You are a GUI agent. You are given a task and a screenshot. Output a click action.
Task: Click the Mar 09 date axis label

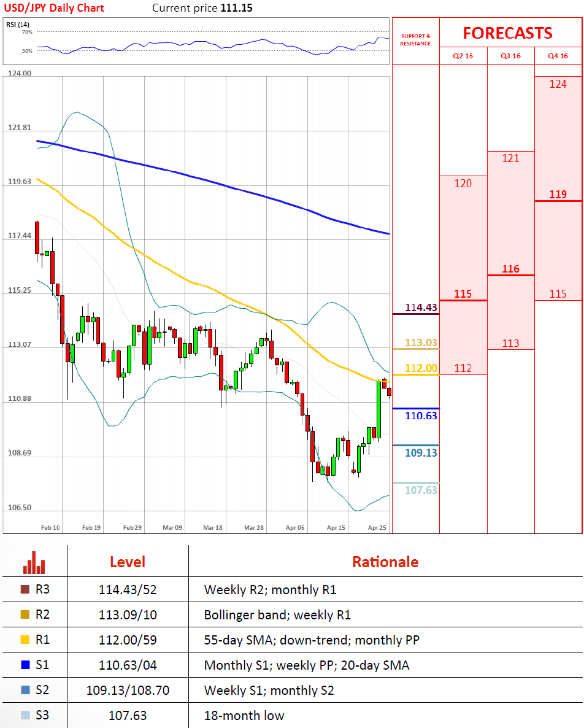click(x=172, y=527)
